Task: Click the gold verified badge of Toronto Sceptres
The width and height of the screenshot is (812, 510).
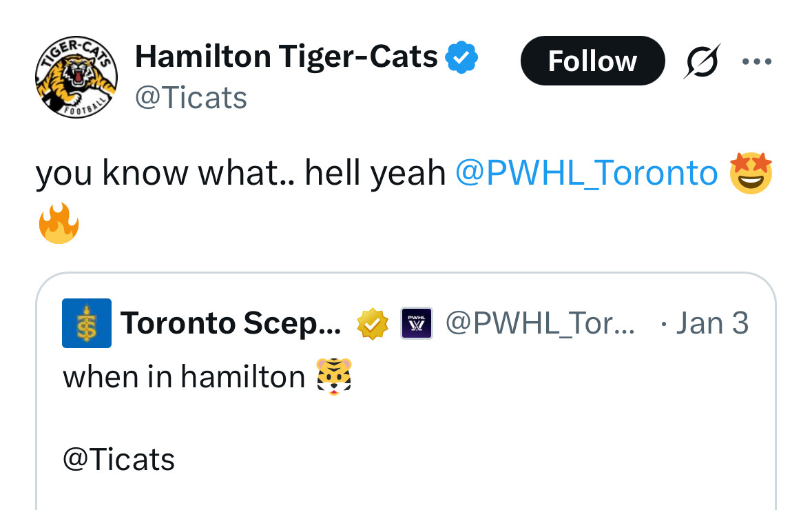Action: [x=373, y=324]
